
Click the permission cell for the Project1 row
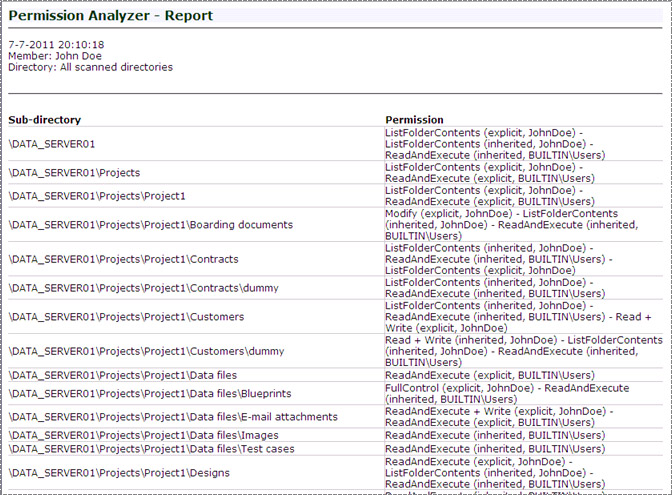524,196
